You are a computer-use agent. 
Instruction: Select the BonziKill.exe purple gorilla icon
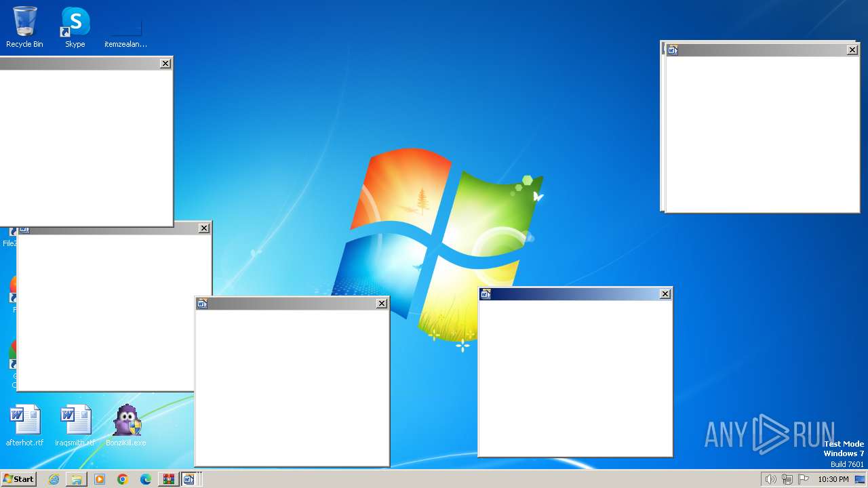pyautogui.click(x=126, y=426)
